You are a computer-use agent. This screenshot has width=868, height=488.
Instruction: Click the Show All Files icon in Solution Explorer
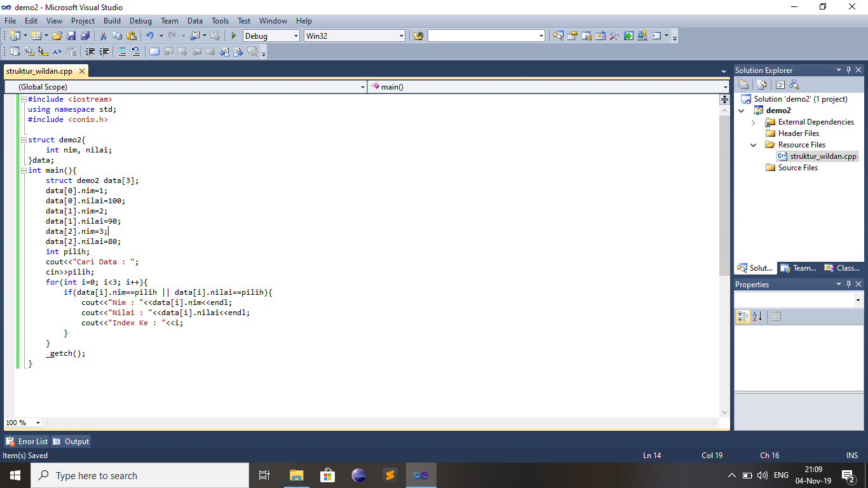761,84
